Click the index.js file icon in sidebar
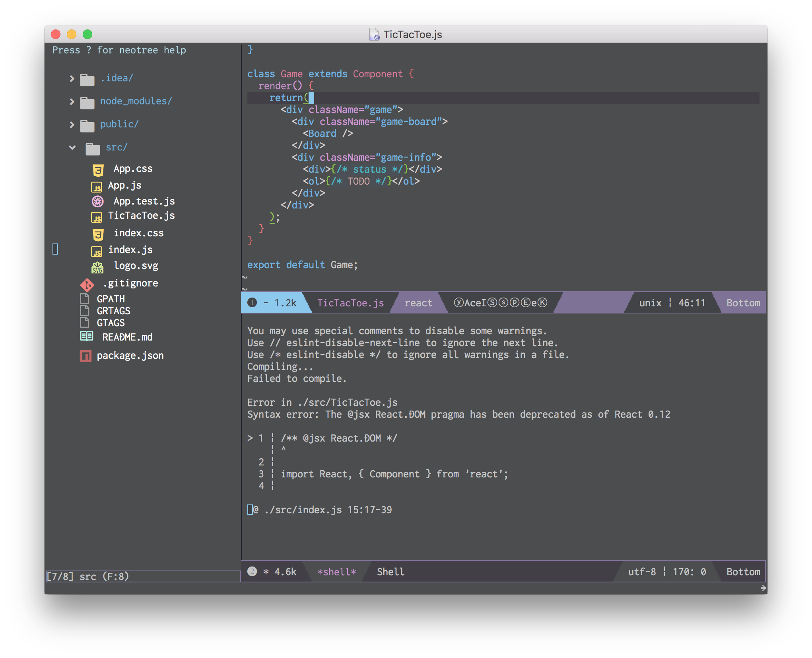 (x=97, y=248)
